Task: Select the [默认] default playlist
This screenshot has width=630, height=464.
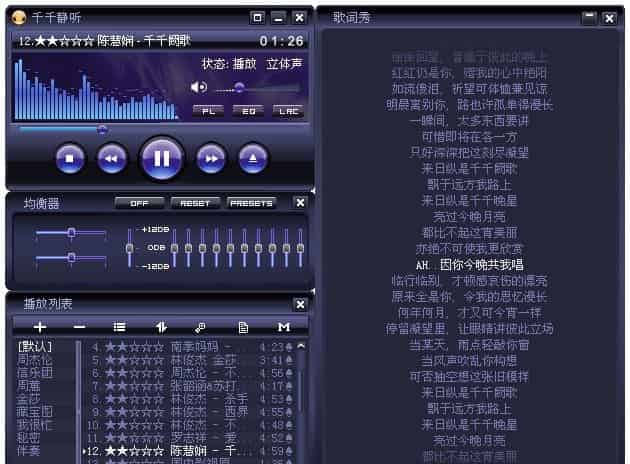Action: click(x=35, y=346)
